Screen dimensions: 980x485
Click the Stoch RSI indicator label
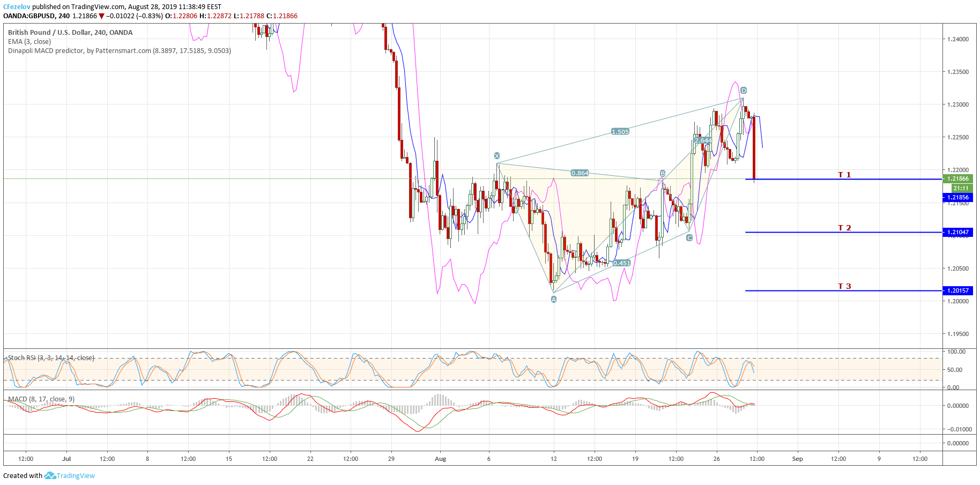(51, 357)
